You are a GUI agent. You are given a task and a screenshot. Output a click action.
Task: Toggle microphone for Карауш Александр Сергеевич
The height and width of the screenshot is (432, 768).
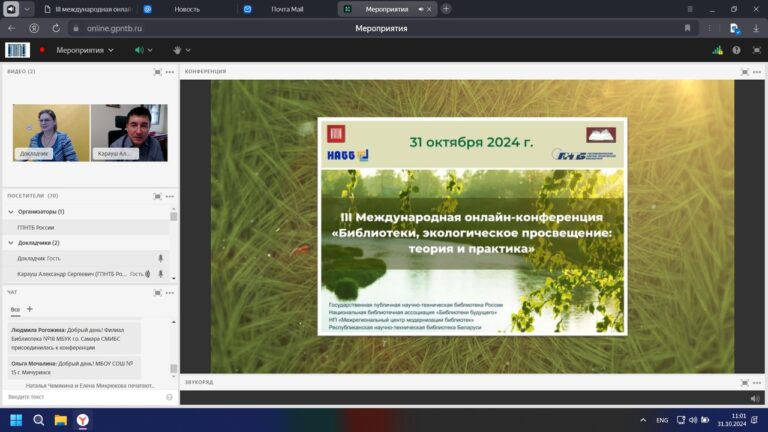[x=160, y=274]
